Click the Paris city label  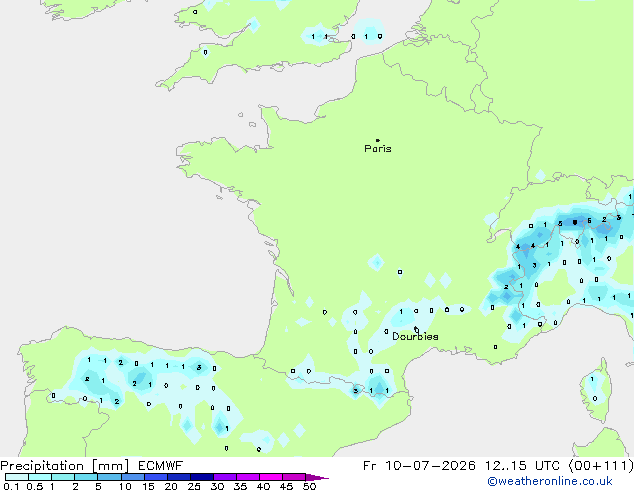(x=378, y=149)
